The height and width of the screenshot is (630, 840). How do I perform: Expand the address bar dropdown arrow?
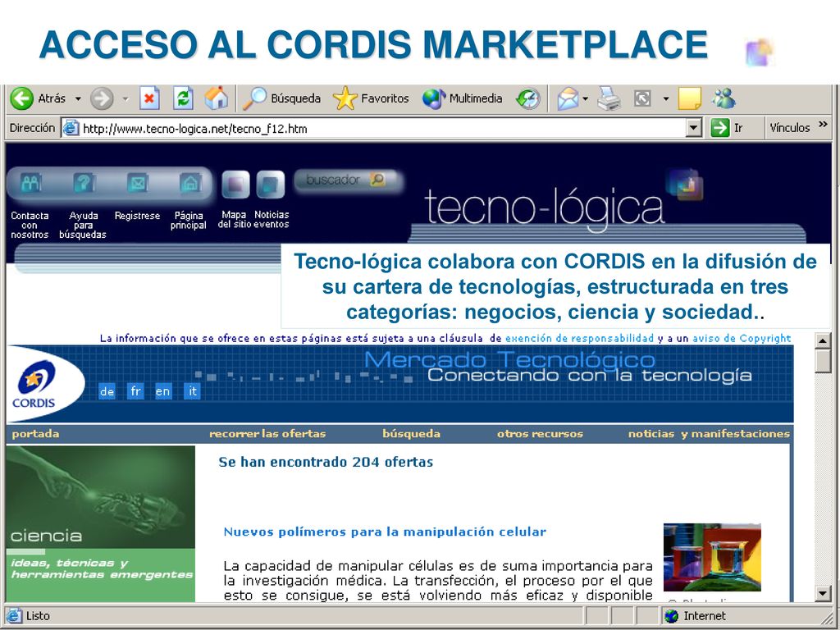694,129
